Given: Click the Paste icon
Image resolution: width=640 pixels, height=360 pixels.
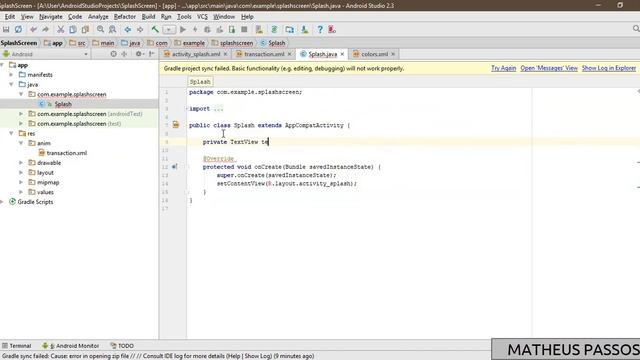Looking at the screenshot, I should tap(85, 29).
